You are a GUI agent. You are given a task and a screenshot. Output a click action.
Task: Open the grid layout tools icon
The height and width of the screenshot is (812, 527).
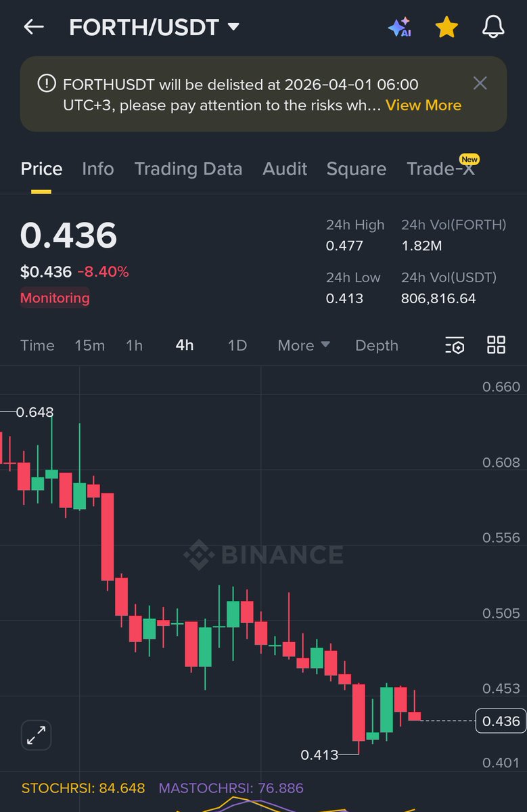coord(497,345)
